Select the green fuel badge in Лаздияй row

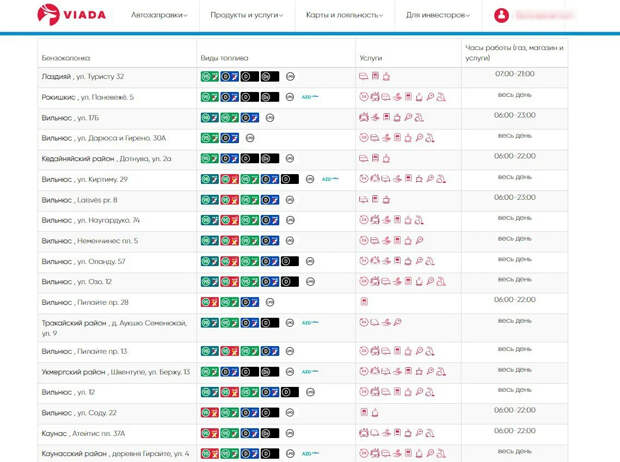click(210, 76)
